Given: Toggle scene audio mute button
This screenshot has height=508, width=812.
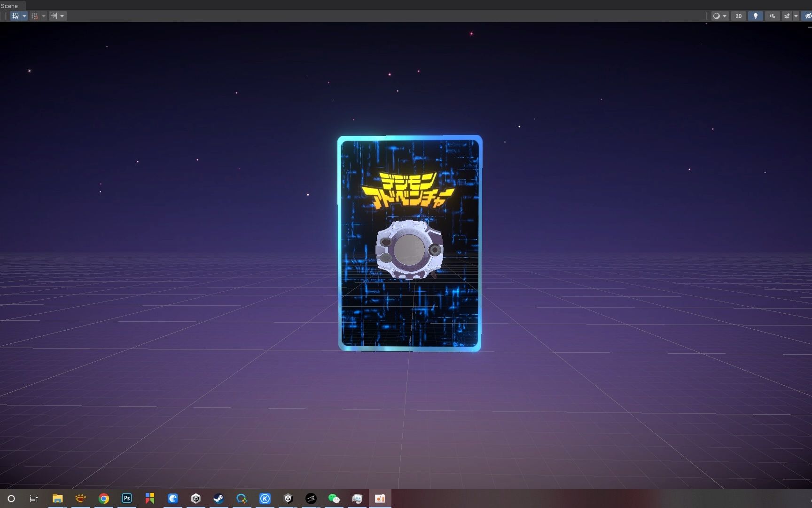Looking at the screenshot, I should 773,16.
